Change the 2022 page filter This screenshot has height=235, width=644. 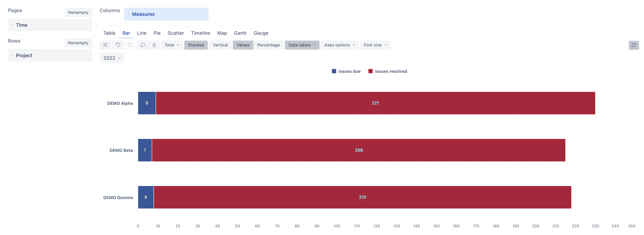click(x=112, y=58)
